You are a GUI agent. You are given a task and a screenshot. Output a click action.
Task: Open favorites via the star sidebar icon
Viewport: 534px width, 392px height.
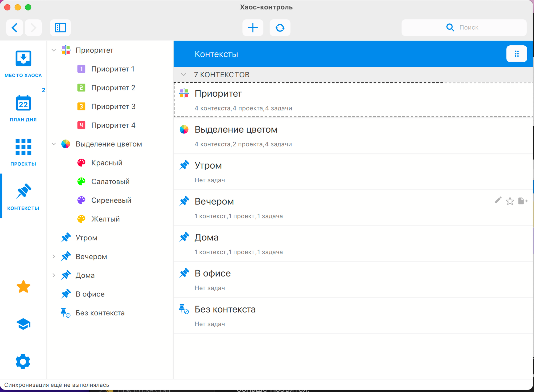pos(23,287)
